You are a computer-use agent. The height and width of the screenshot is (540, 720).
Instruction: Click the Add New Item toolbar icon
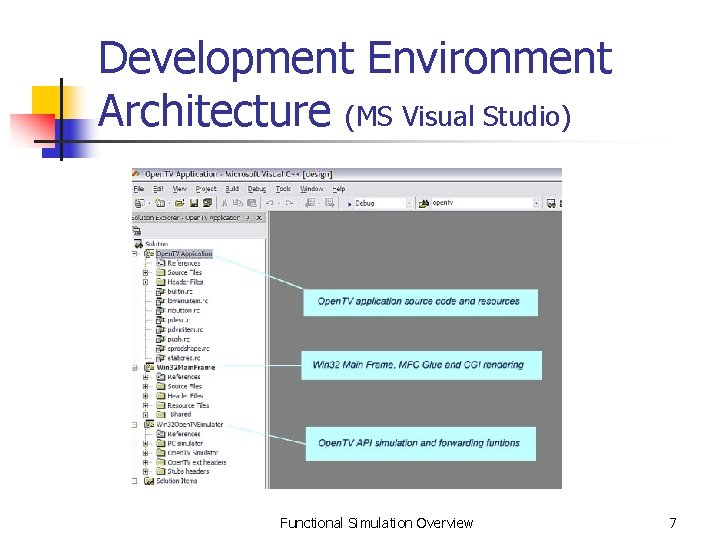click(160, 203)
